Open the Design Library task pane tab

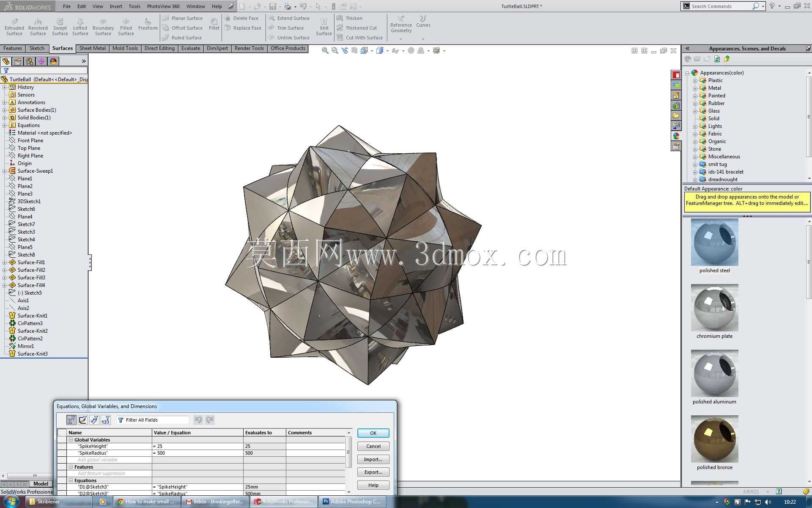tap(676, 105)
